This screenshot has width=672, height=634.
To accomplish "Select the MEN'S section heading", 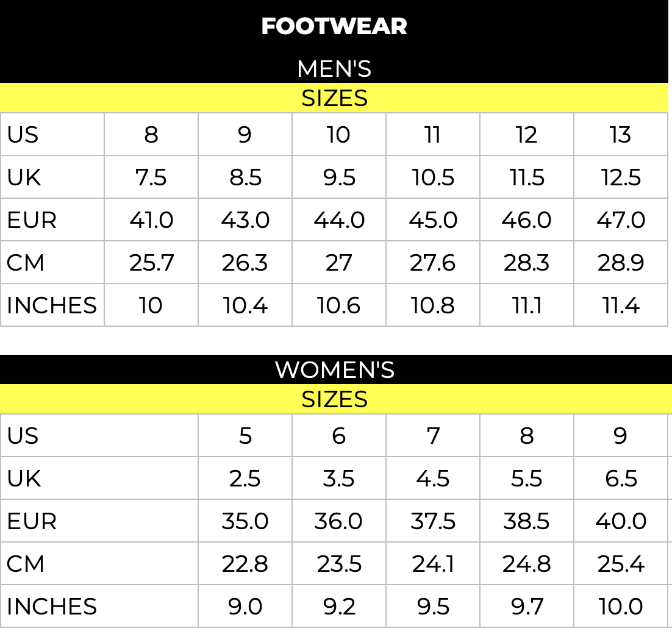I will click(x=334, y=69).
